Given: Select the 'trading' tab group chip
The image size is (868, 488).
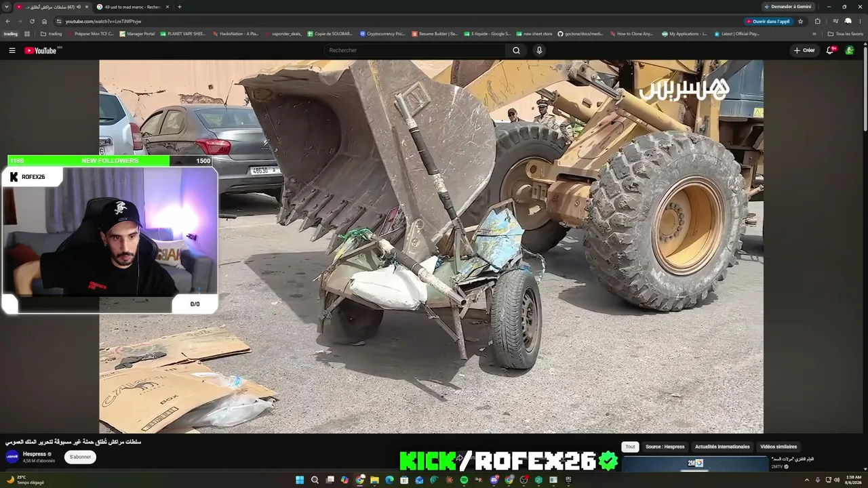Looking at the screenshot, I should coord(11,33).
